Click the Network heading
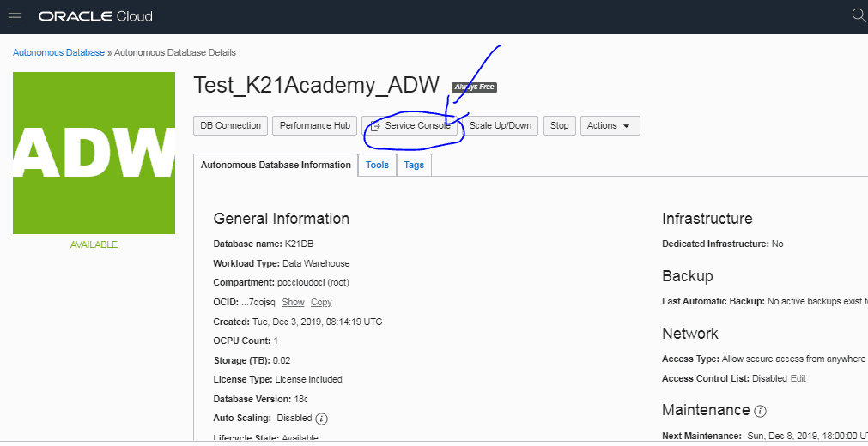 coord(690,334)
